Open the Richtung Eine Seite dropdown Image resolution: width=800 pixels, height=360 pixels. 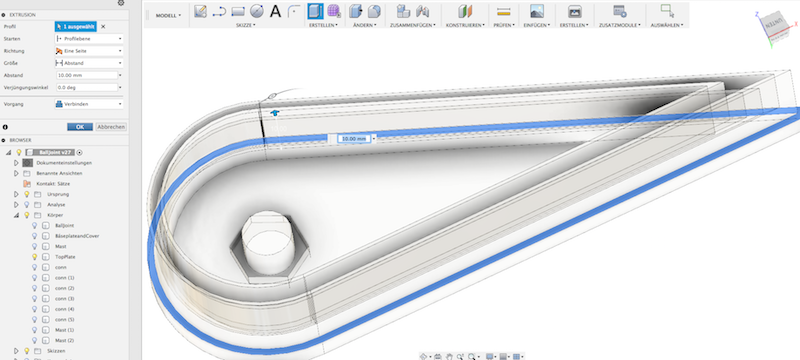coord(89,51)
